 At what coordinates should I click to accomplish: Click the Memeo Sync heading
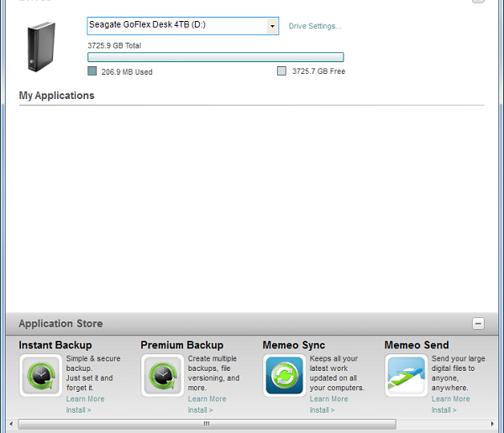(294, 345)
